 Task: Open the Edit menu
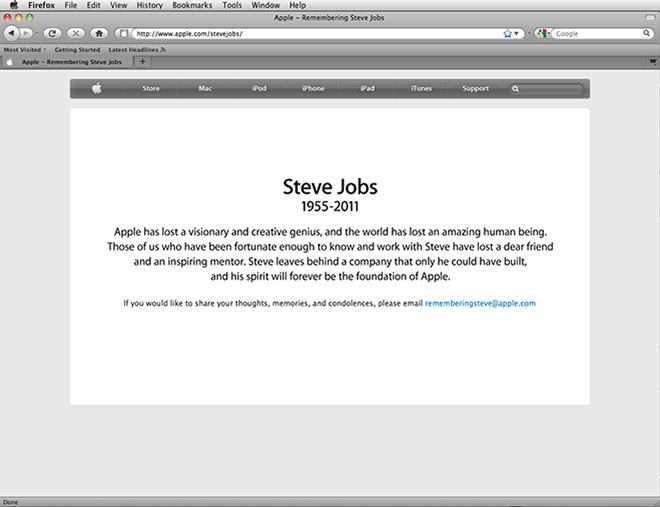[93, 5]
